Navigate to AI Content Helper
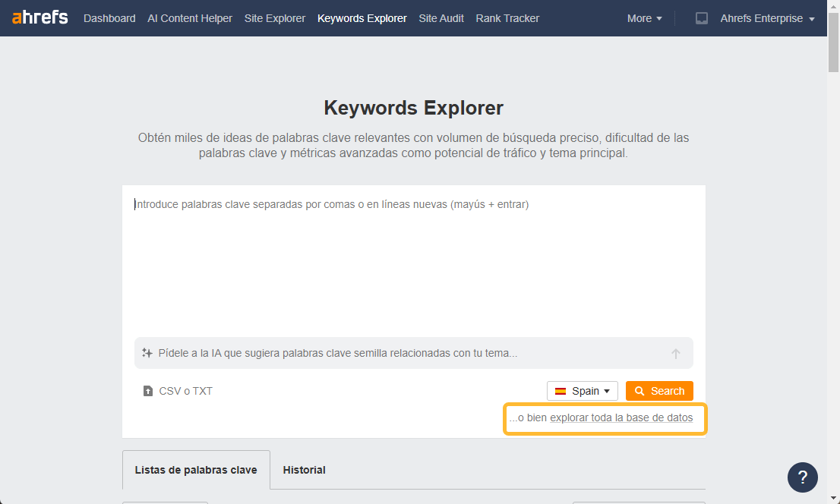Image resolution: width=840 pixels, height=504 pixels. (x=190, y=18)
